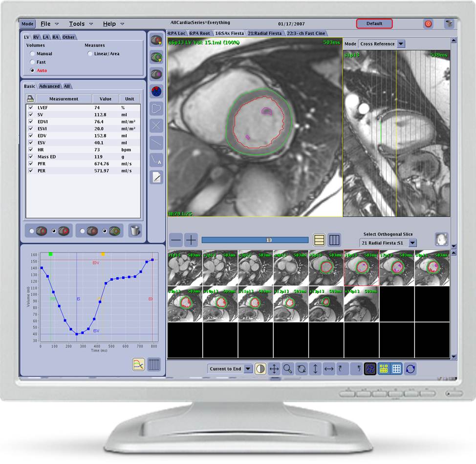Click the angle measurement tool

[156, 159]
